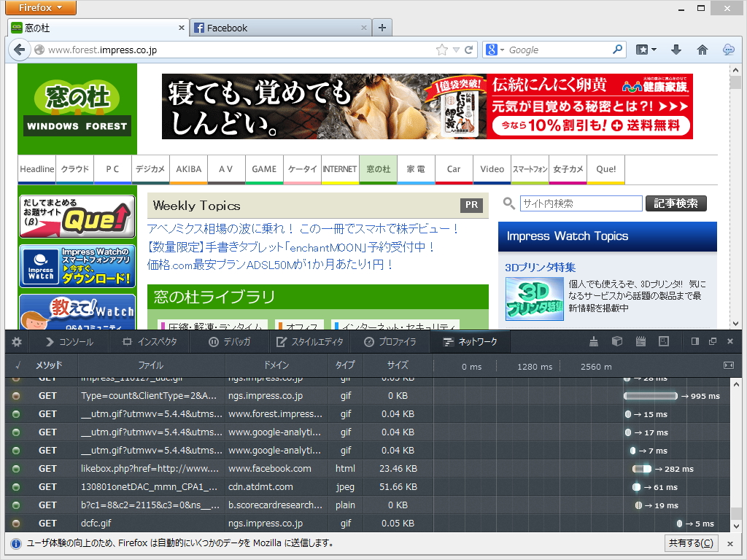Toggle the devtools dock side layout
Image resolution: width=747 pixels, height=560 pixels.
[x=694, y=341]
